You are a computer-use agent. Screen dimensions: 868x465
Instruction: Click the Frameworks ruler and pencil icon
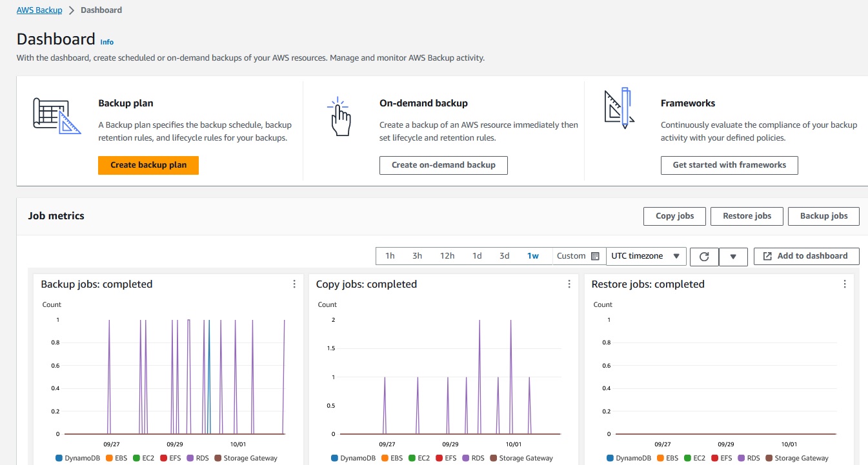click(618, 108)
